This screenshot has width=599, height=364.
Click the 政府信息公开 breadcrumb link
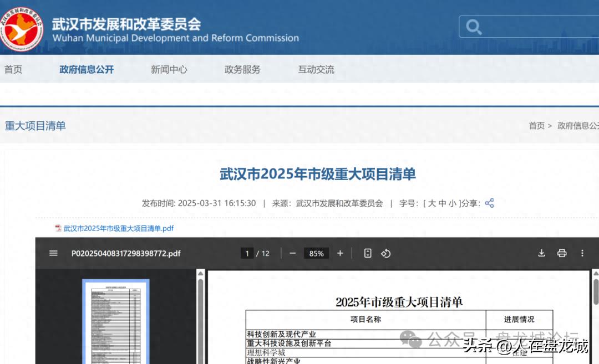pos(578,126)
